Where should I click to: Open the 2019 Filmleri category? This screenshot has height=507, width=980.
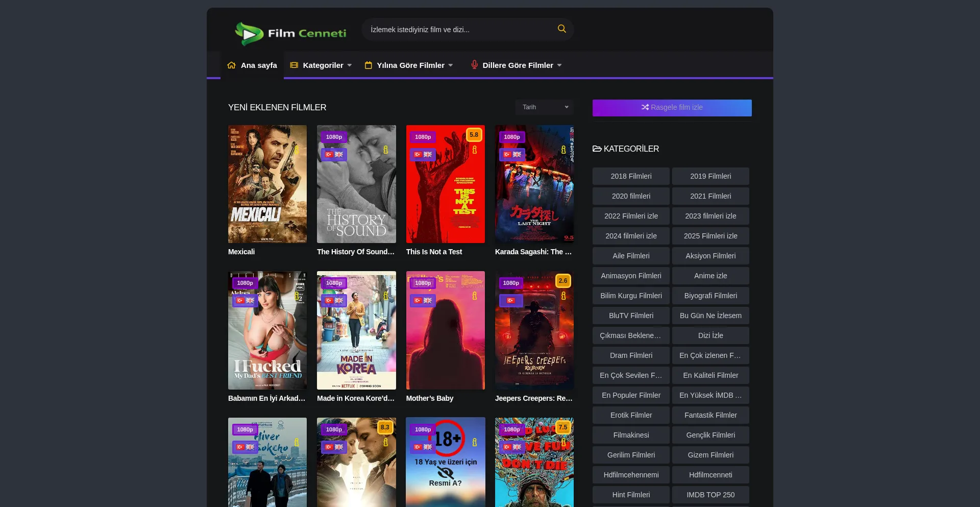tap(710, 176)
